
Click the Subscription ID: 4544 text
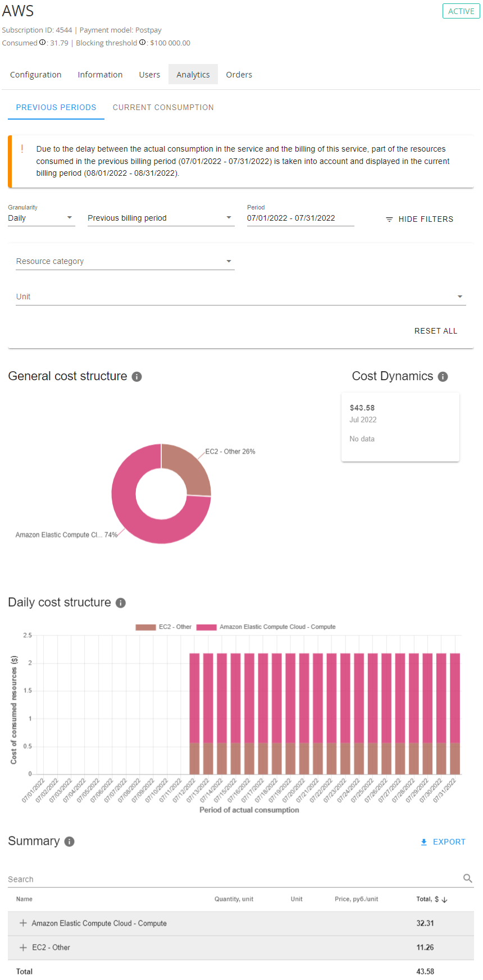[x=37, y=30]
